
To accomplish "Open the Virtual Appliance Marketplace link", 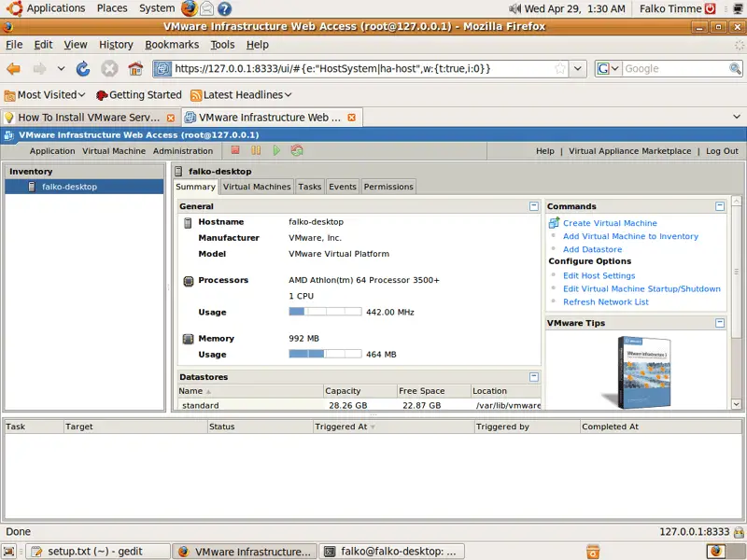I will pyautogui.click(x=629, y=151).
